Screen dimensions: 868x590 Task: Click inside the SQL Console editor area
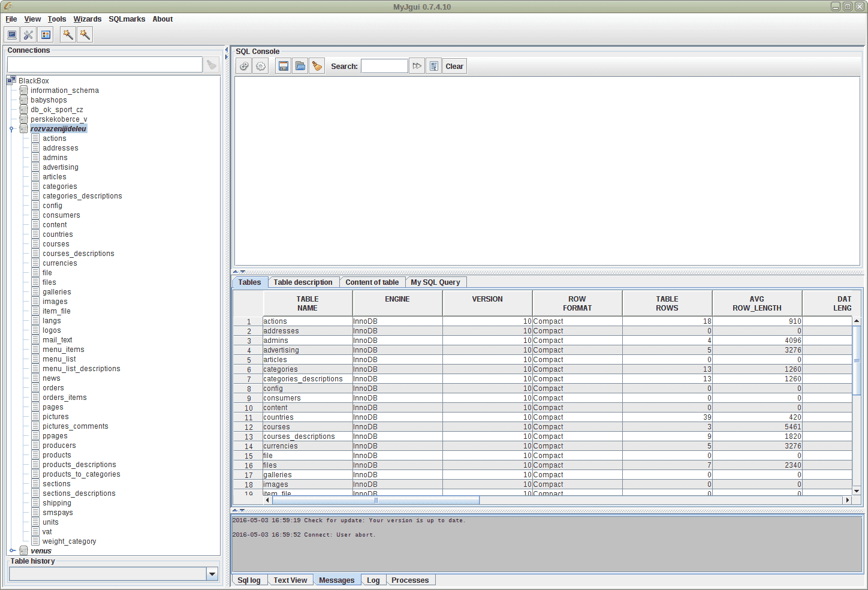pos(547,171)
